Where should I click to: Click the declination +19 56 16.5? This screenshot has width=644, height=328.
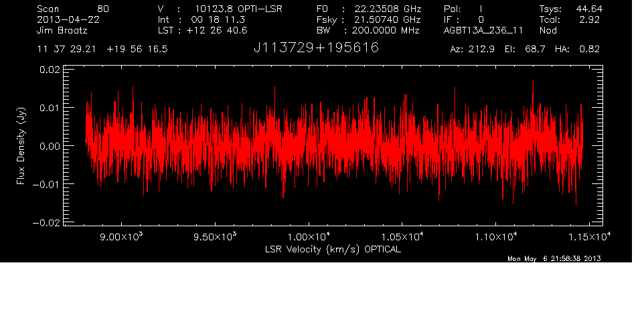[x=137, y=50]
